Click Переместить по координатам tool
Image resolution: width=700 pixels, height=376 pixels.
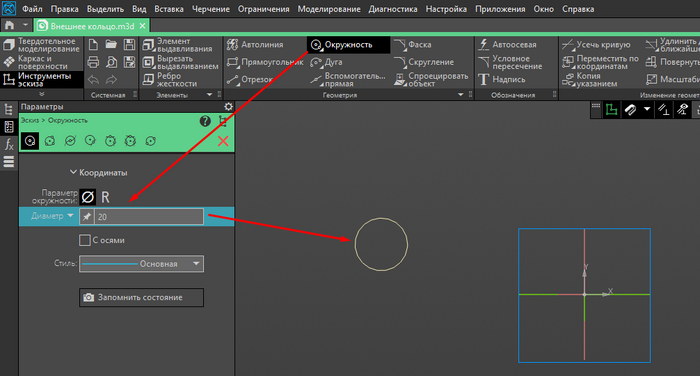pos(600,62)
